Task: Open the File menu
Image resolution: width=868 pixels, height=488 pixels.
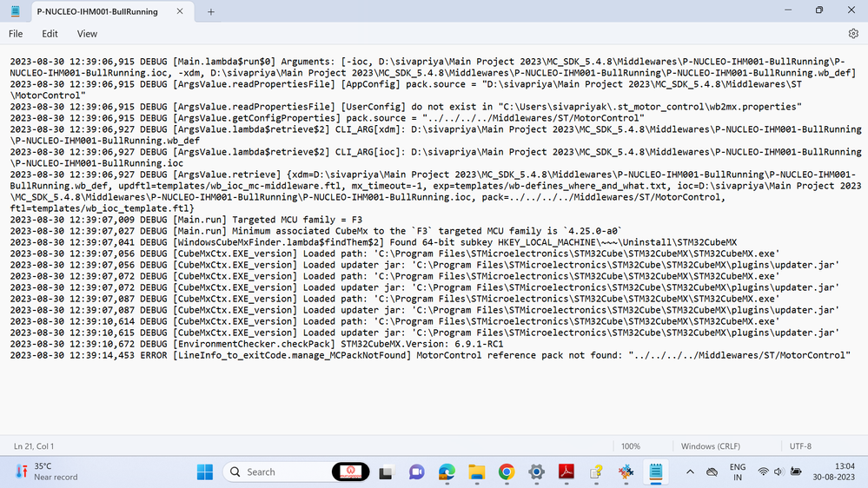Action: click(16, 34)
